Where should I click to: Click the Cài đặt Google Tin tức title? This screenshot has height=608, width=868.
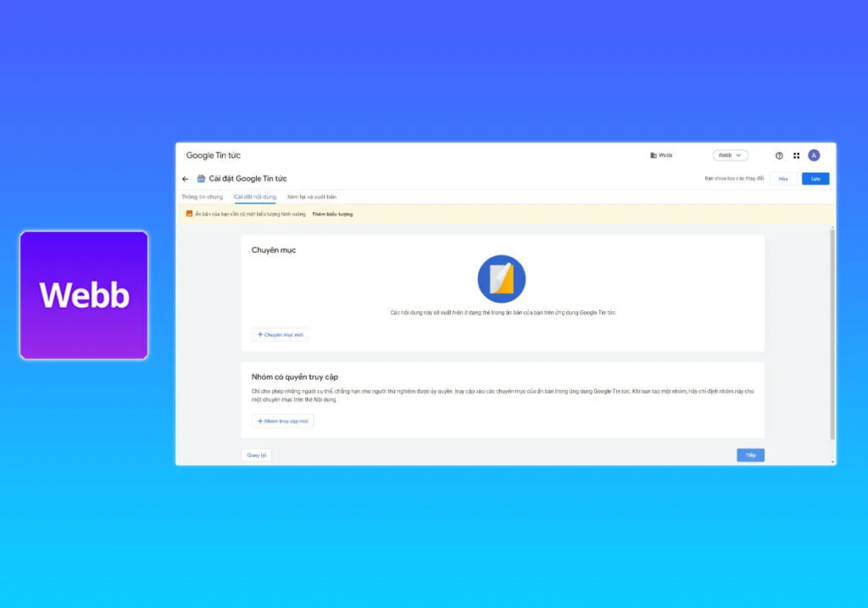248,178
